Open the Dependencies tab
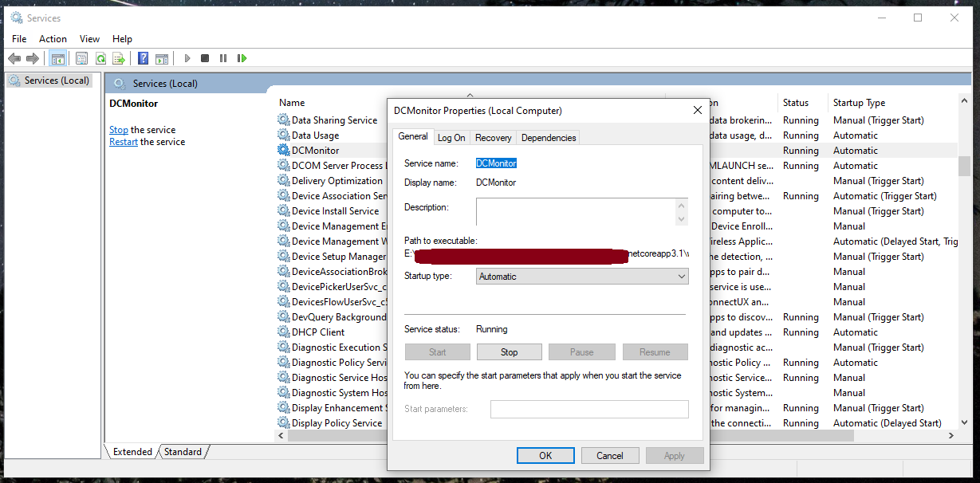Viewport: 980px width, 483px height. [x=549, y=138]
